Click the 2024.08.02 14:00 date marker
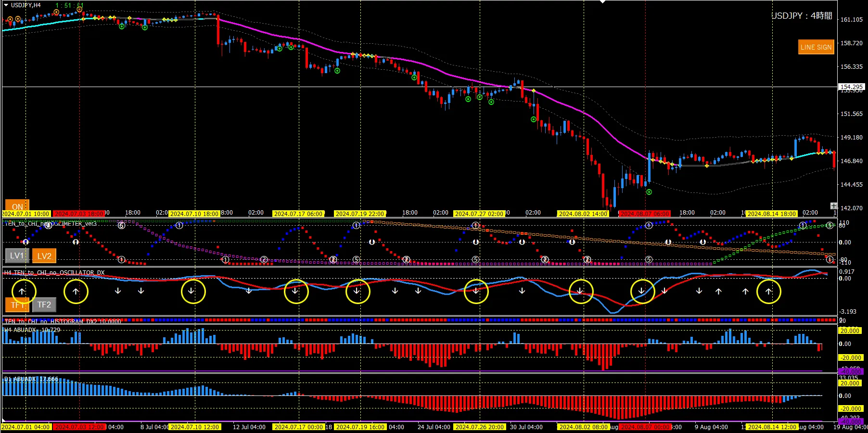Viewport: 868px width, 433px height. (584, 214)
